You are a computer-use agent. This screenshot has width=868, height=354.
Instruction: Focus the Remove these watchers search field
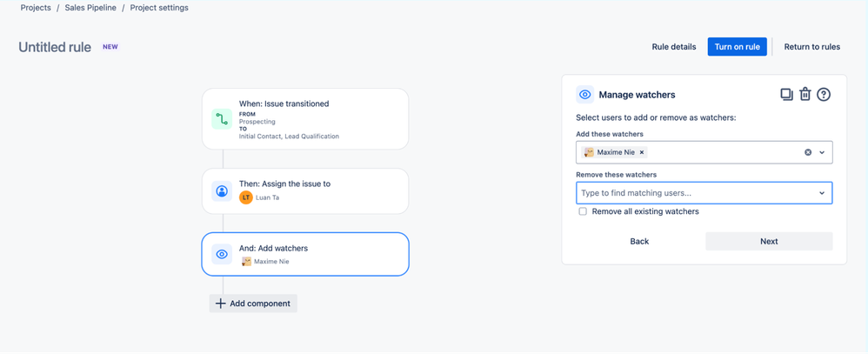[704, 193]
